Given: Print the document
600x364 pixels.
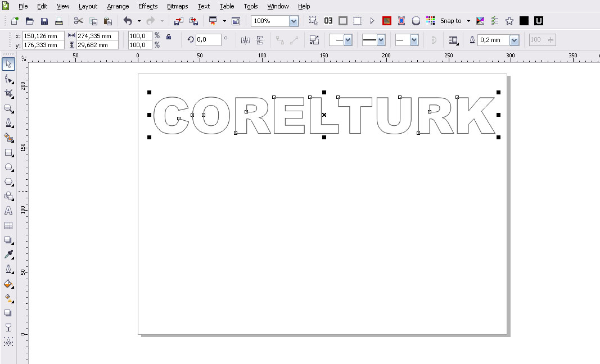Looking at the screenshot, I should [59, 21].
